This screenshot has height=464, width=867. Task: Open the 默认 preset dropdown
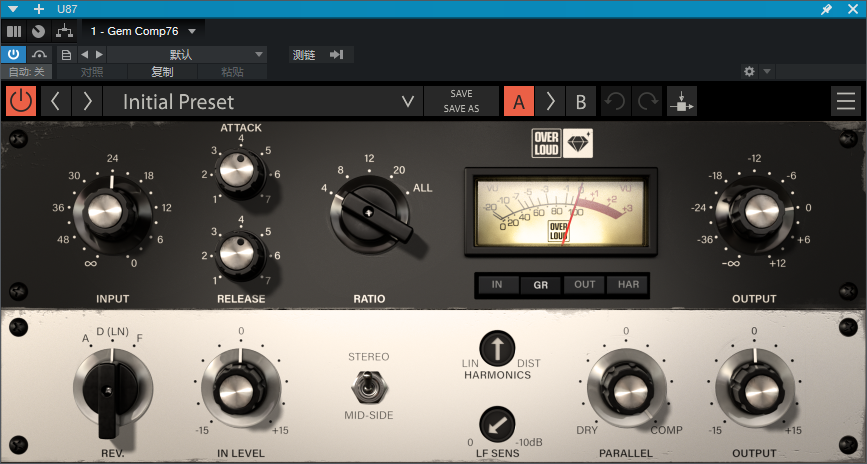point(187,54)
